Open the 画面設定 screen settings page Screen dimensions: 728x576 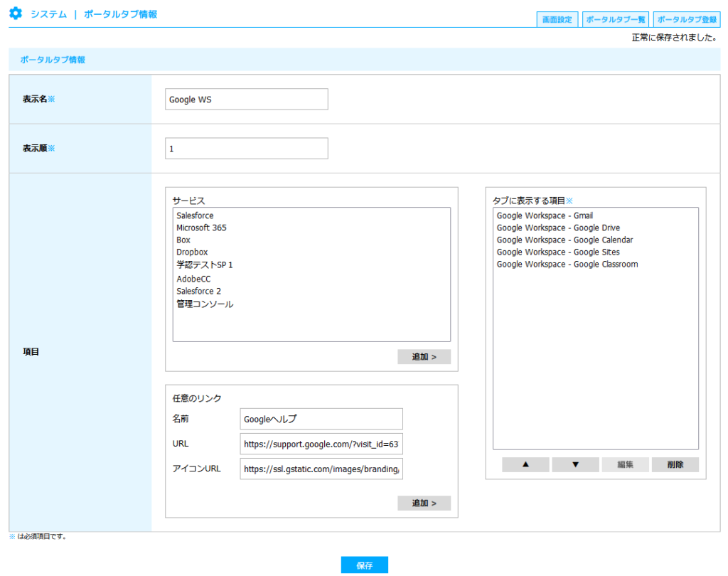(557, 19)
